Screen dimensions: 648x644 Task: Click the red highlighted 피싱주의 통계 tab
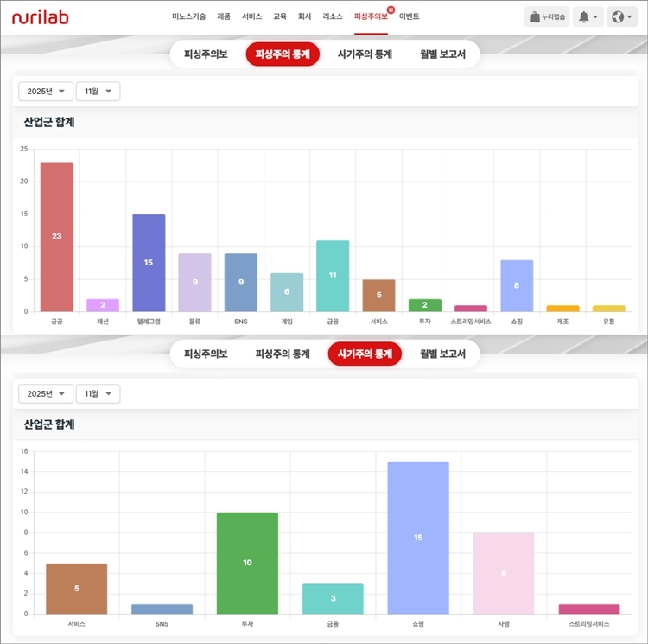click(x=283, y=54)
